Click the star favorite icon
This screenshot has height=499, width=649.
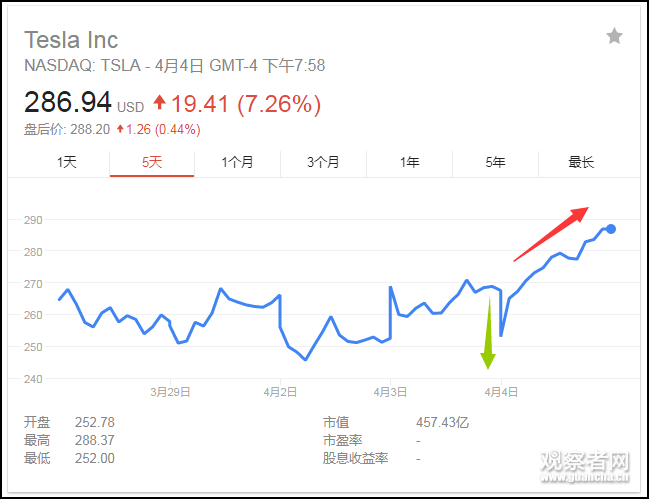point(614,37)
